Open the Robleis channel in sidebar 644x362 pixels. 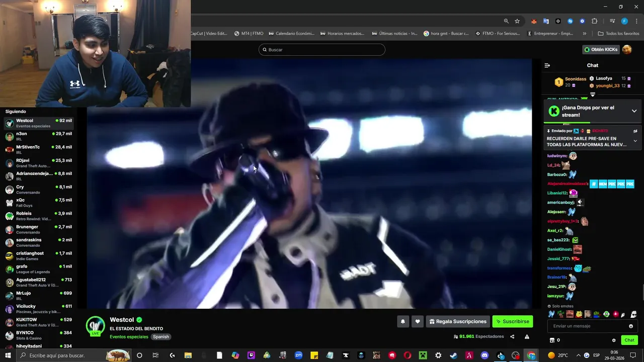(38, 216)
